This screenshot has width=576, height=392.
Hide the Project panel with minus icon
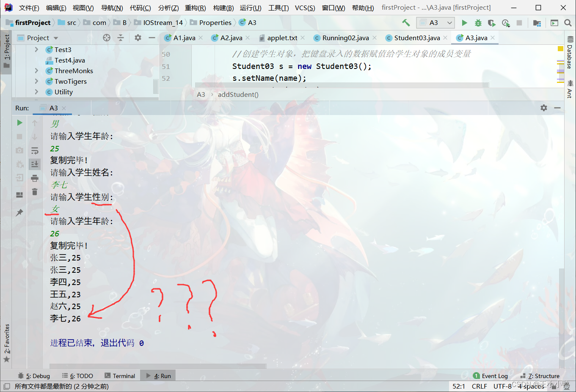coord(152,38)
